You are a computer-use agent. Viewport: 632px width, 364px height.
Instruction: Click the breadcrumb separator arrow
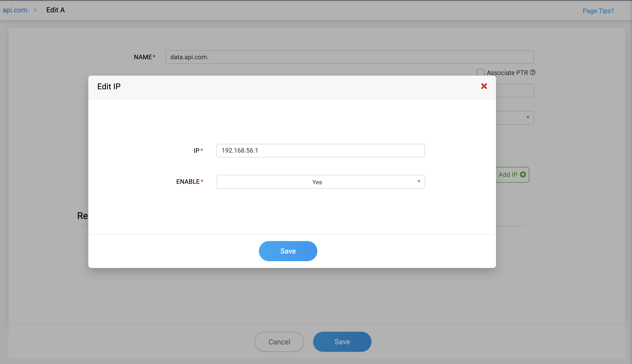click(x=36, y=10)
